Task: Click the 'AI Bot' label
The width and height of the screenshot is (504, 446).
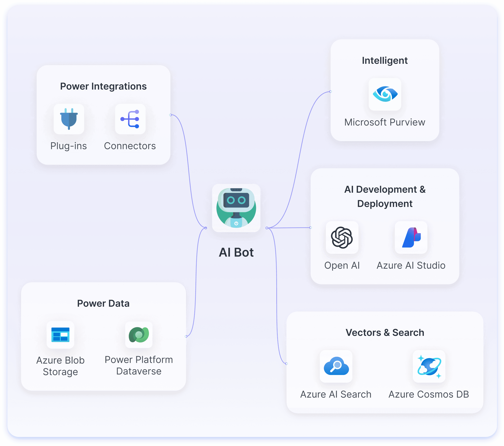Action: (236, 252)
